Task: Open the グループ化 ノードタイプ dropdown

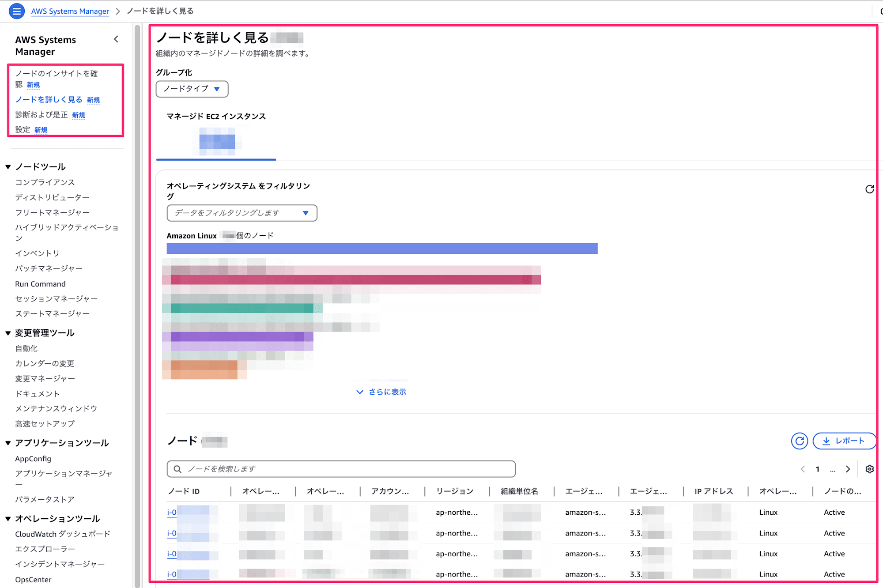Action: (x=192, y=89)
